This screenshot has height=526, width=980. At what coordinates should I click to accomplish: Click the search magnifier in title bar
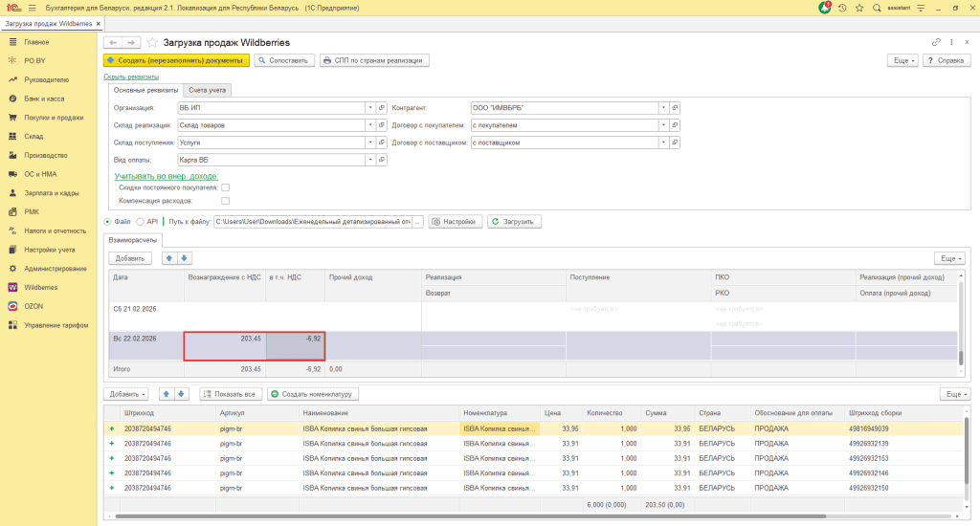pyautogui.click(x=876, y=8)
